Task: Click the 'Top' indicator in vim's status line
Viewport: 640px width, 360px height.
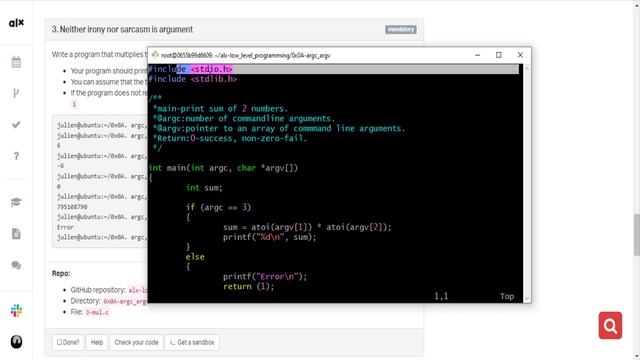Action: [507, 296]
